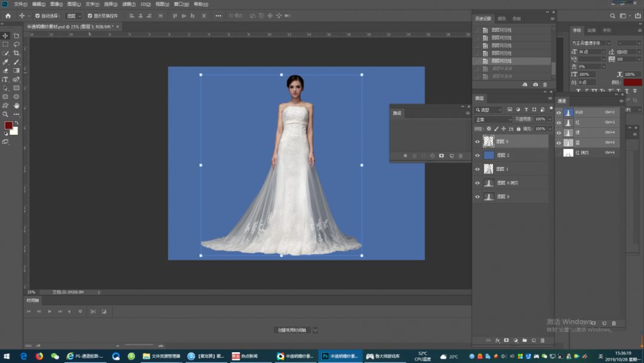Choose the Horizontal Type tool
The width and height of the screenshot is (644, 363).
(x=5, y=79)
